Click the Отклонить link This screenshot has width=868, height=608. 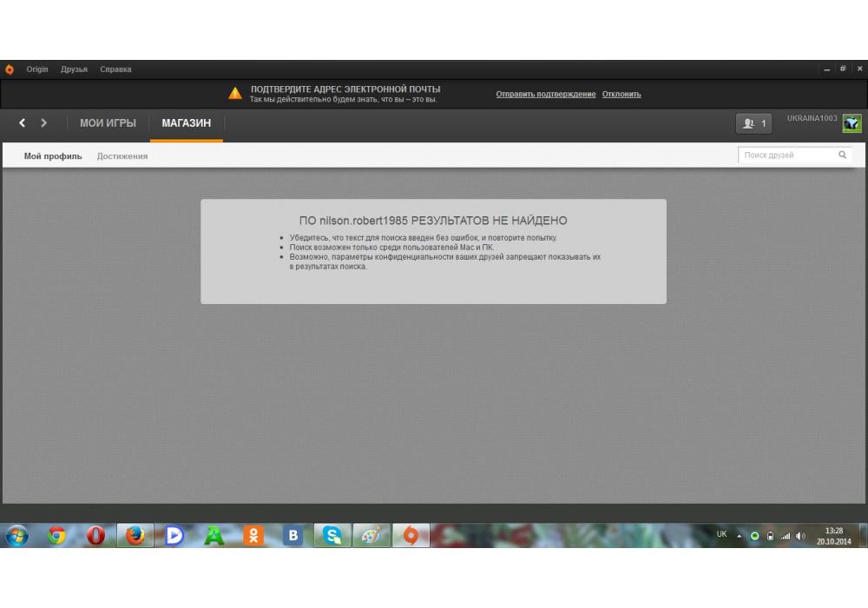click(x=621, y=94)
